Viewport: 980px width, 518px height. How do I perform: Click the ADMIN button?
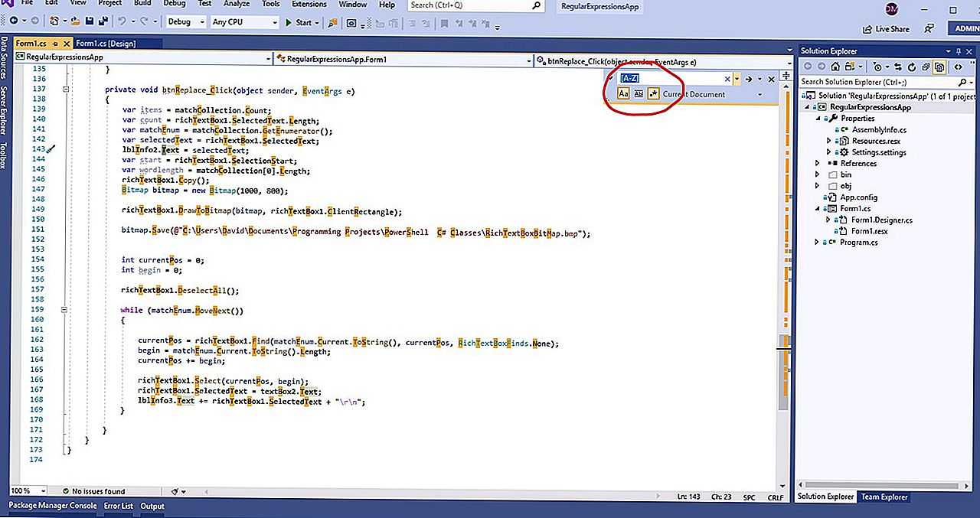coord(964,28)
